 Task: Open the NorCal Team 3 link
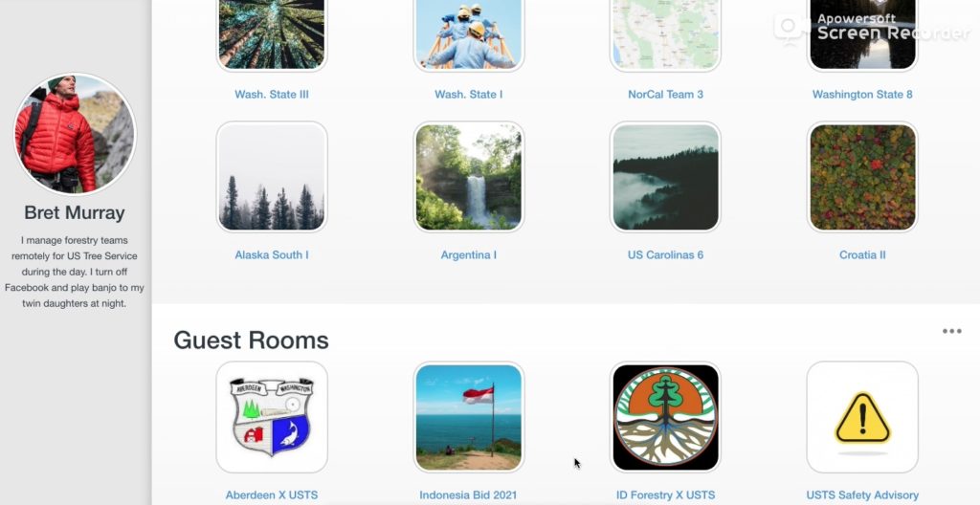(666, 95)
